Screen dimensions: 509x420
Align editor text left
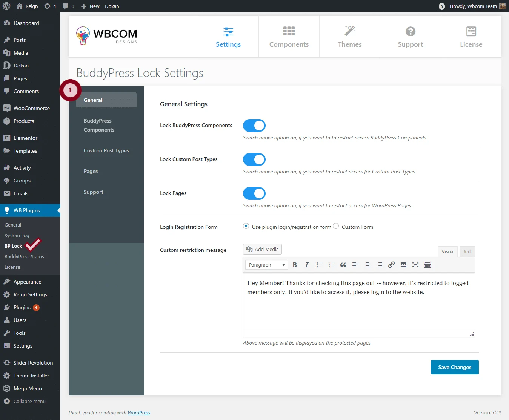(x=355, y=265)
